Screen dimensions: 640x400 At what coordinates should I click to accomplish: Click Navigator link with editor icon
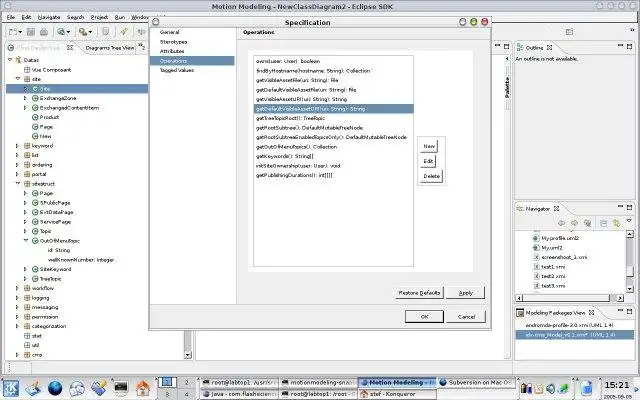(616, 223)
